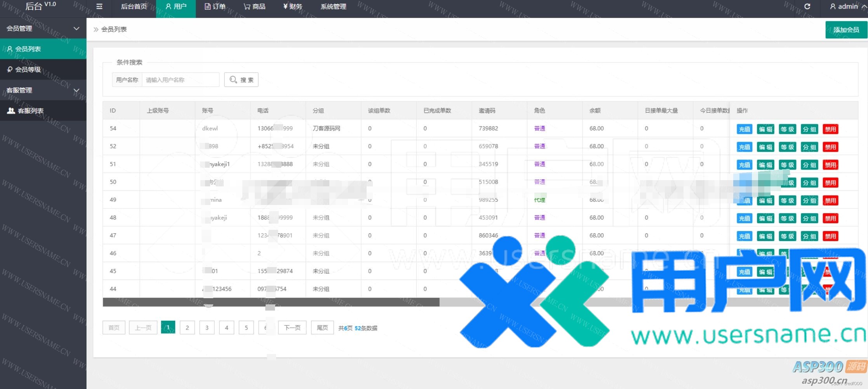The width and height of the screenshot is (868, 389).
Task: Click account name dkewl
Action: click(x=210, y=129)
